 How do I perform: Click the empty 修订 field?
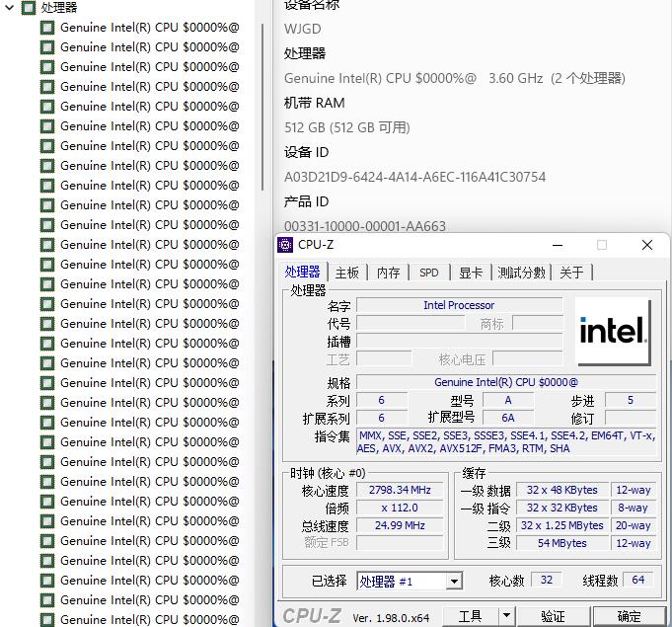coord(631,418)
